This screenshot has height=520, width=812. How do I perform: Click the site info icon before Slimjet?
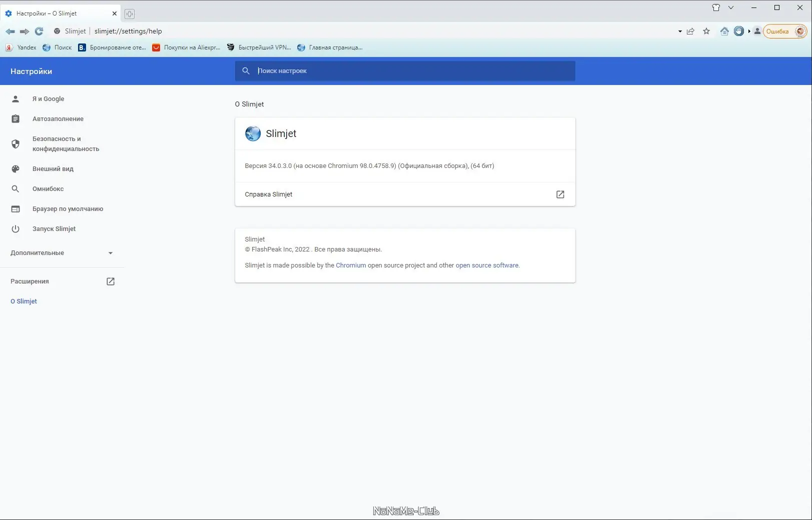pyautogui.click(x=57, y=31)
